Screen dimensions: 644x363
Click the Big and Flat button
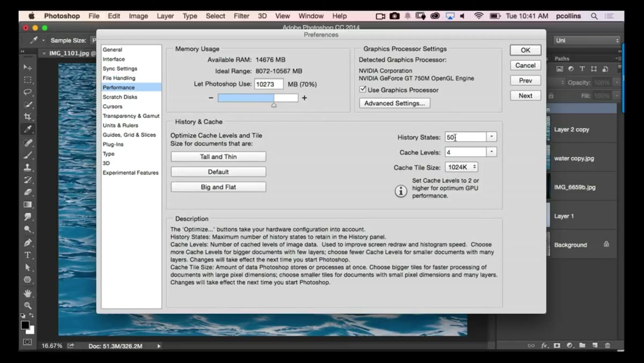(x=218, y=187)
